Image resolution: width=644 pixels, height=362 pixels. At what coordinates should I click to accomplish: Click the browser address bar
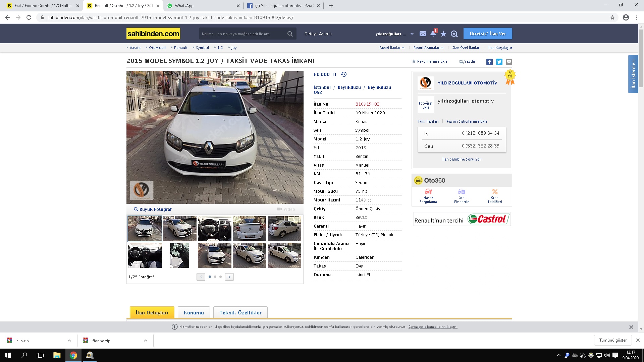click(322, 17)
